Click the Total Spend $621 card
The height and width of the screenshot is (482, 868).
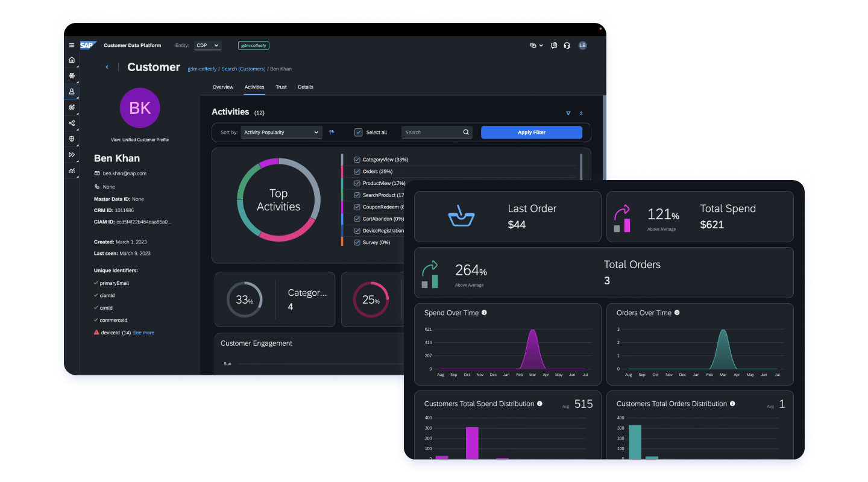point(700,217)
